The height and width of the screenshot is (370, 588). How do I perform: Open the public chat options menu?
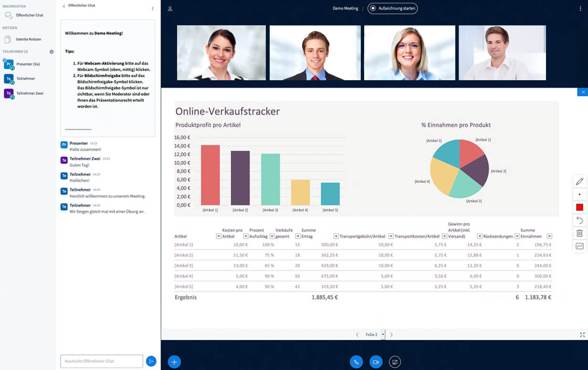click(x=152, y=9)
